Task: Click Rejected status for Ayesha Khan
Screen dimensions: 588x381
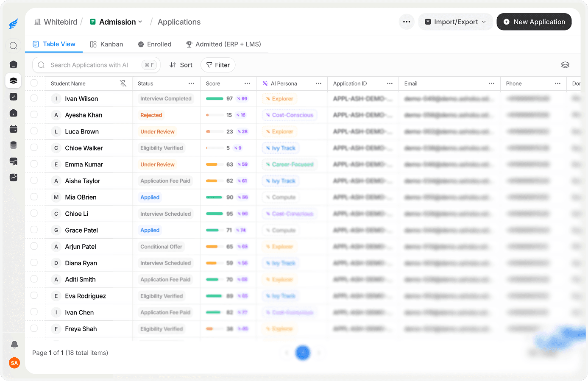Action: point(151,115)
